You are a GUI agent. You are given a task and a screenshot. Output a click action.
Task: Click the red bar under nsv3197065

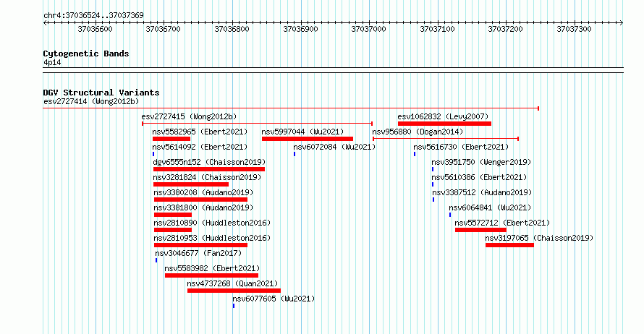(509, 245)
